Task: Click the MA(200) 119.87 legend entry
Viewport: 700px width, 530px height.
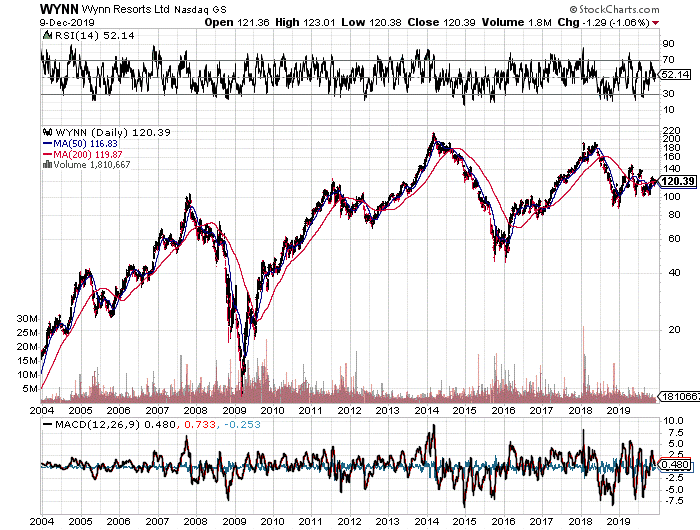Action: pyautogui.click(x=83, y=154)
